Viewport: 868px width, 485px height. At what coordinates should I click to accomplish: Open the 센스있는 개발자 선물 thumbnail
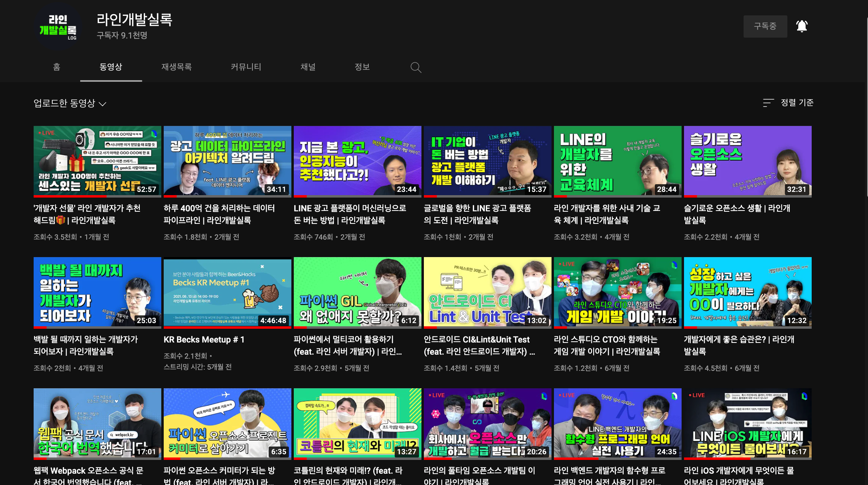97,161
